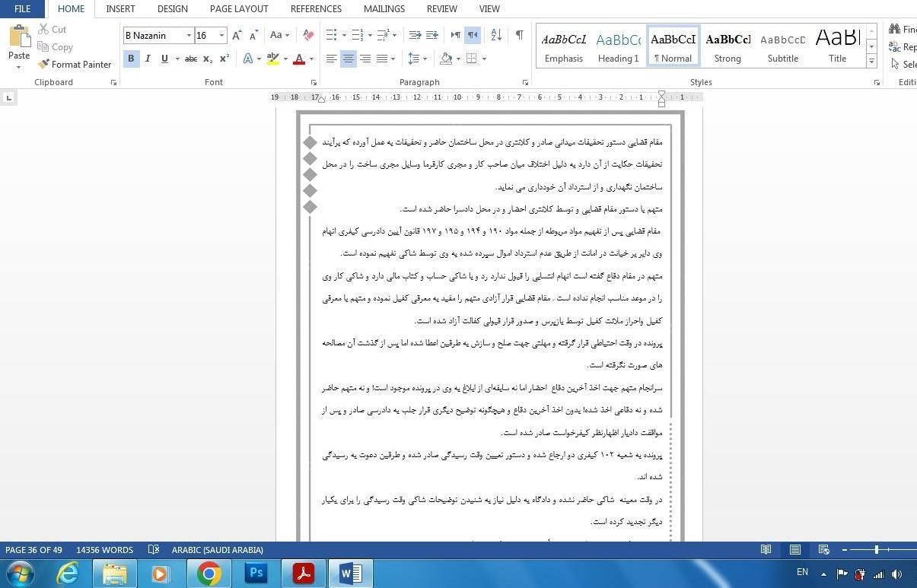Open the font size dropdown
This screenshot has height=588, width=917.
point(221,36)
